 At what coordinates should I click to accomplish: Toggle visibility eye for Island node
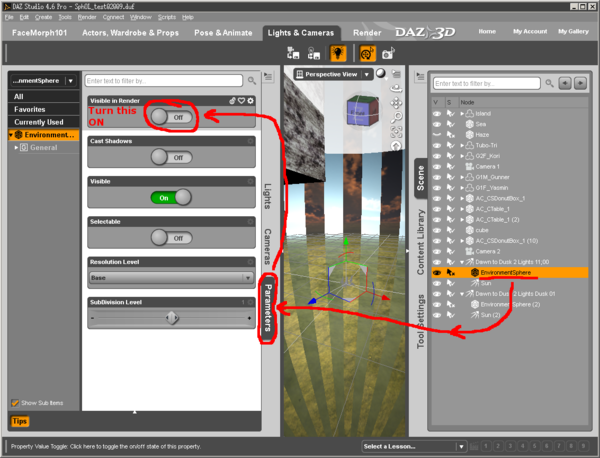click(437, 114)
